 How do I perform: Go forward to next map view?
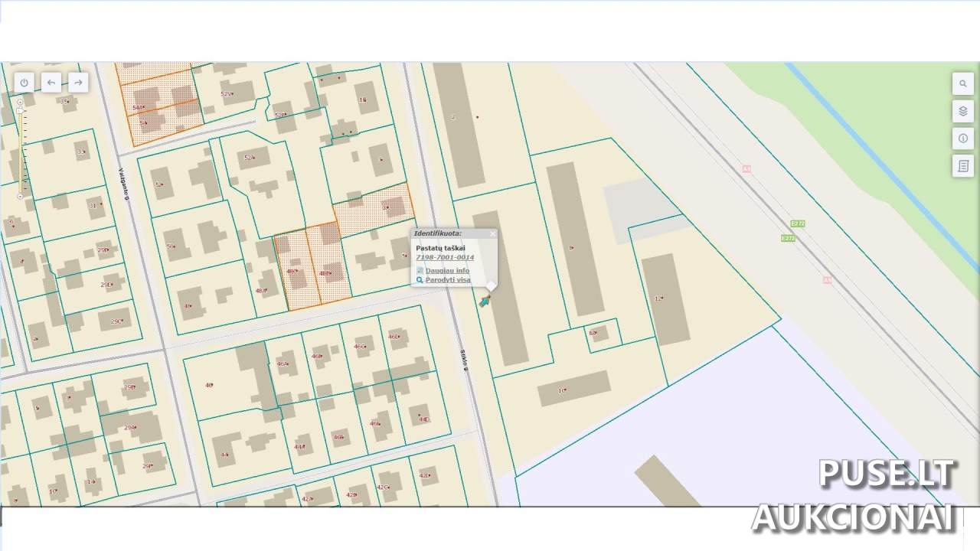tap(78, 83)
